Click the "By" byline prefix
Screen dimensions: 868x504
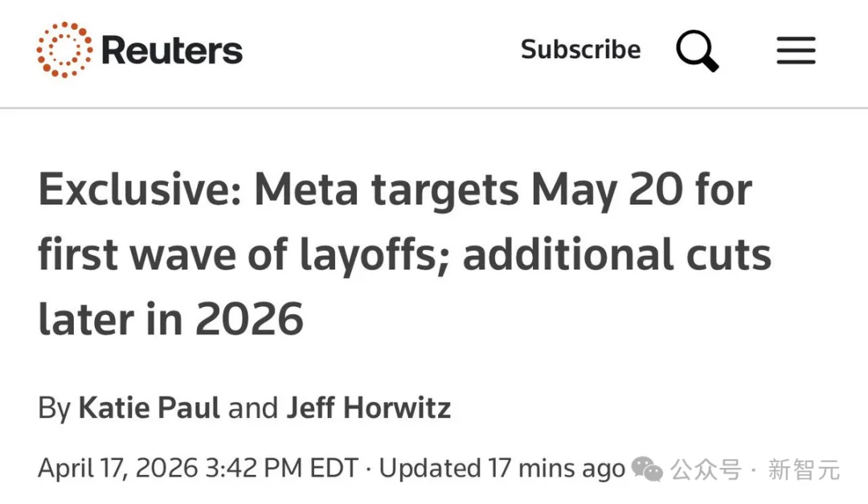(x=54, y=408)
